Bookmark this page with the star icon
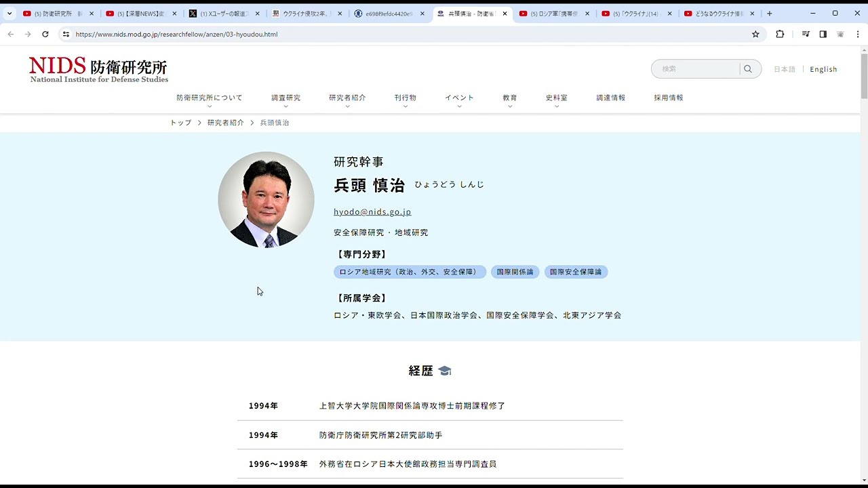This screenshot has width=868, height=488. click(755, 34)
